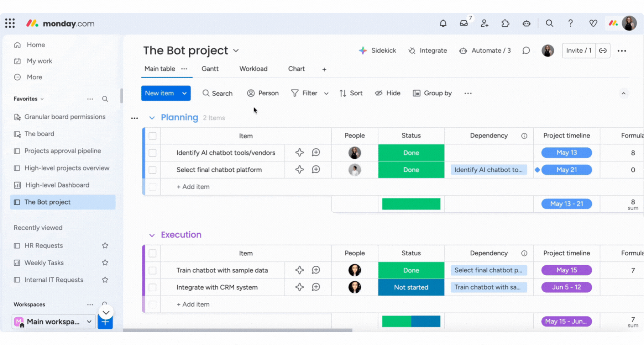Switch to the Gantt tab
The width and height of the screenshot is (644, 345).
(210, 69)
